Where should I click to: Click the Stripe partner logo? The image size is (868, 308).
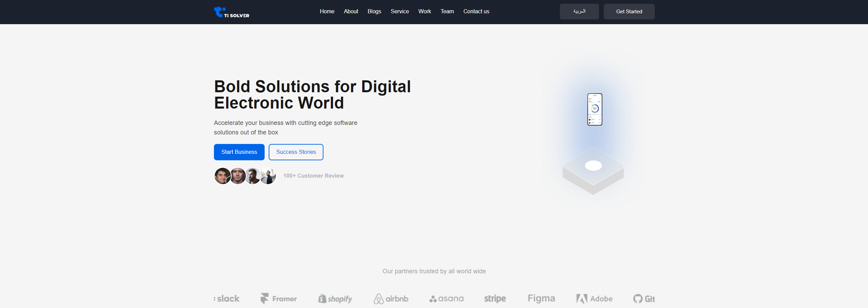point(495,298)
